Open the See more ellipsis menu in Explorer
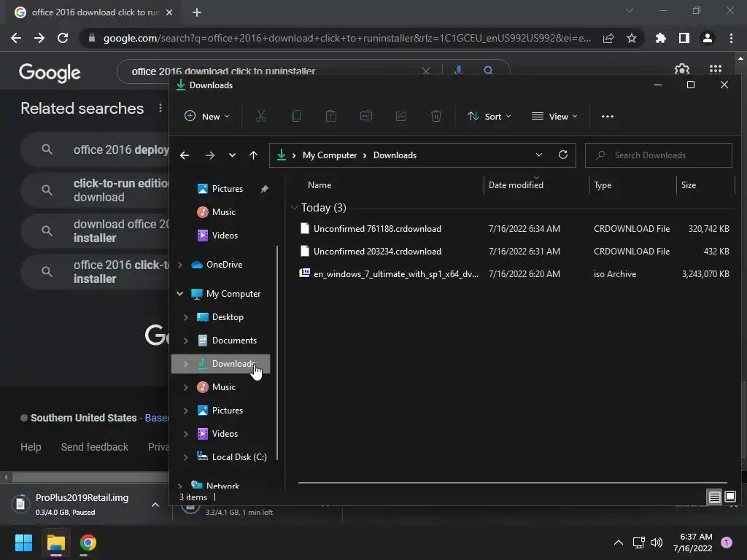This screenshot has height=560, width=747. [608, 116]
